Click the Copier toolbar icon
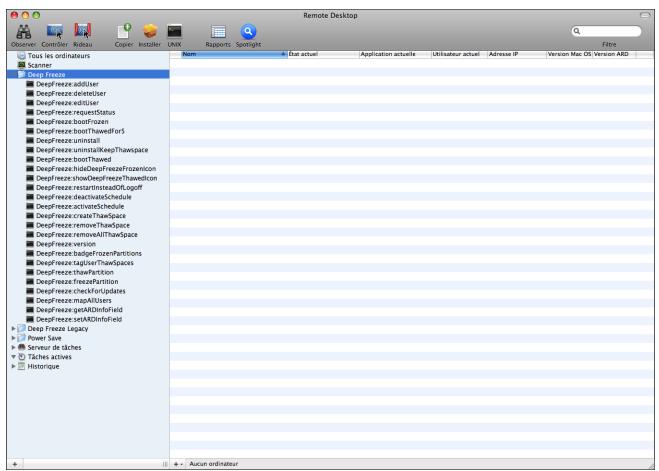 [x=124, y=32]
